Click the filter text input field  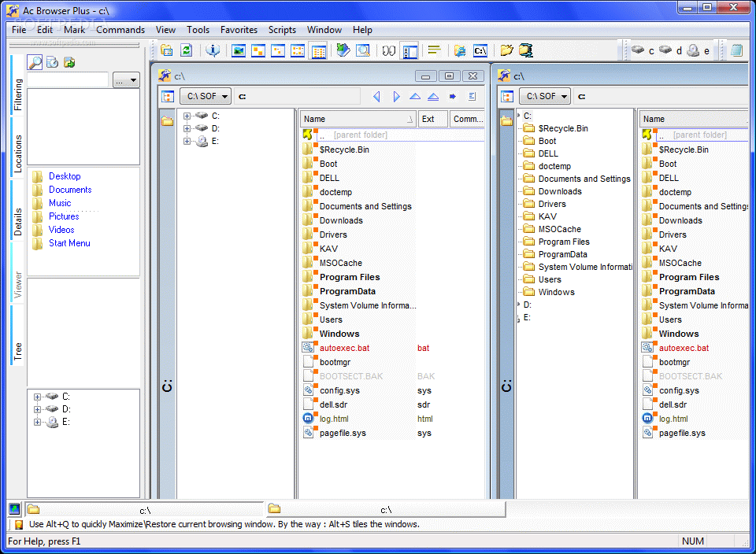point(68,80)
